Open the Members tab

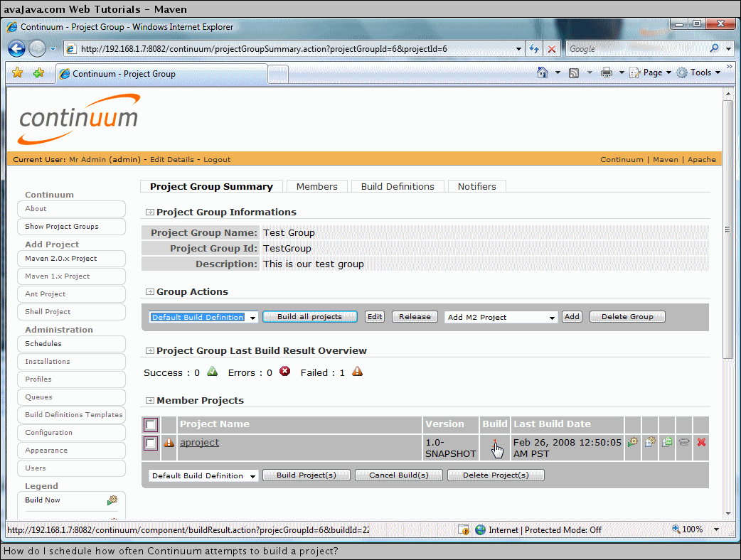316,186
